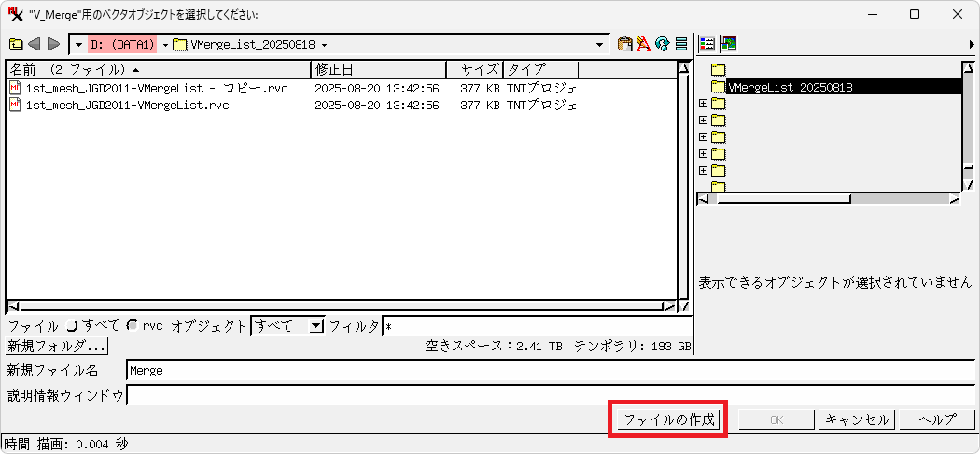
Task: Click the teal circular arrow icon
Action: pos(662,44)
